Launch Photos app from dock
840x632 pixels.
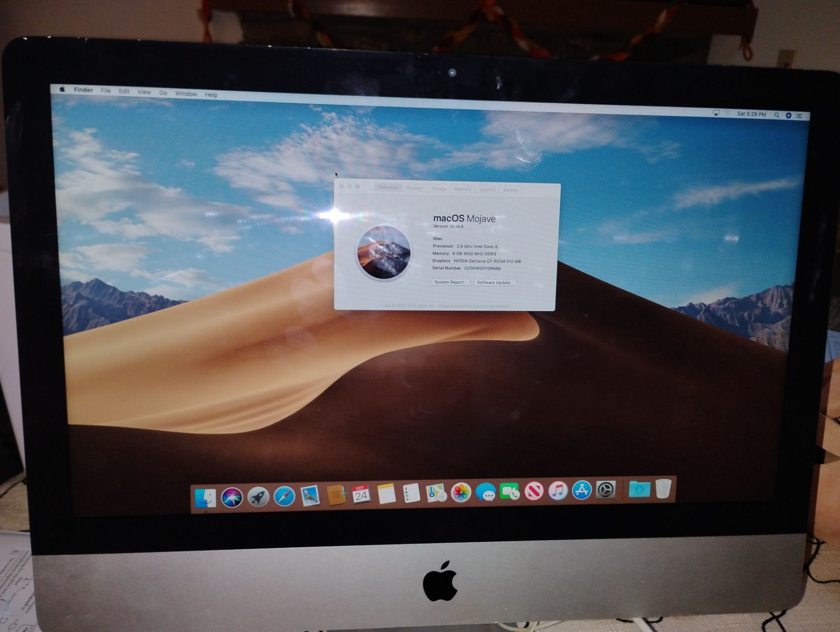click(x=461, y=492)
